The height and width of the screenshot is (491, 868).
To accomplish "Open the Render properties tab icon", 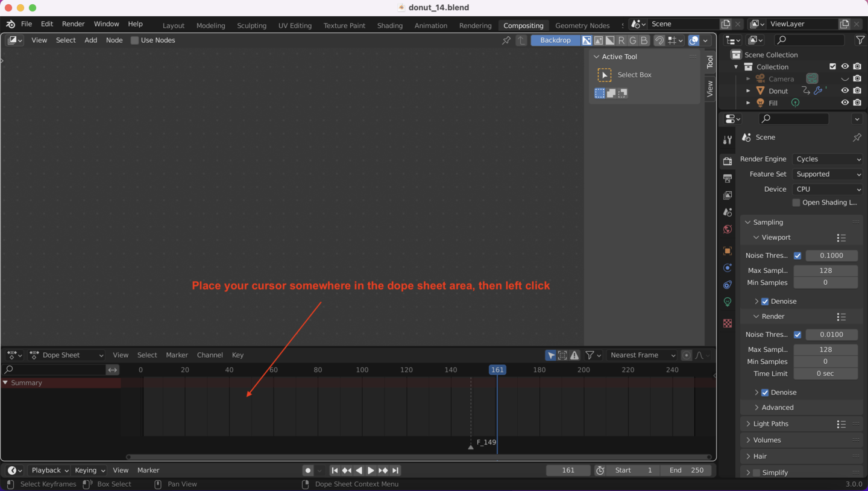I will [728, 161].
